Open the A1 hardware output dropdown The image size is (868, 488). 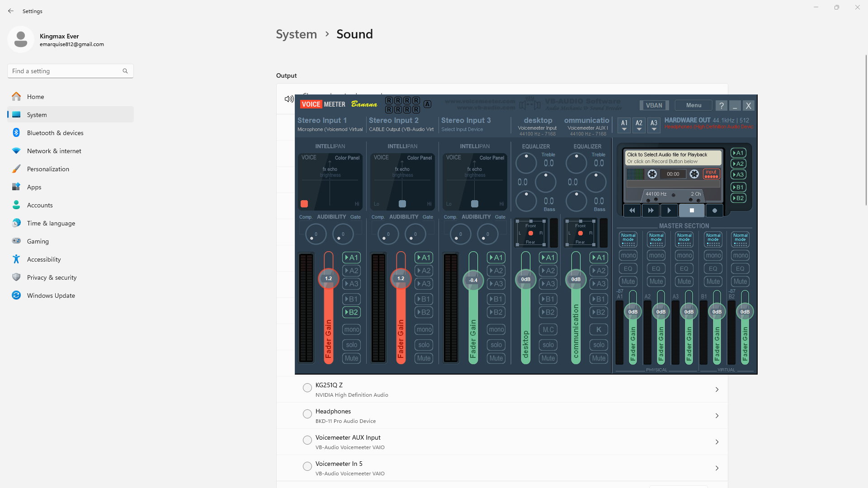click(624, 125)
